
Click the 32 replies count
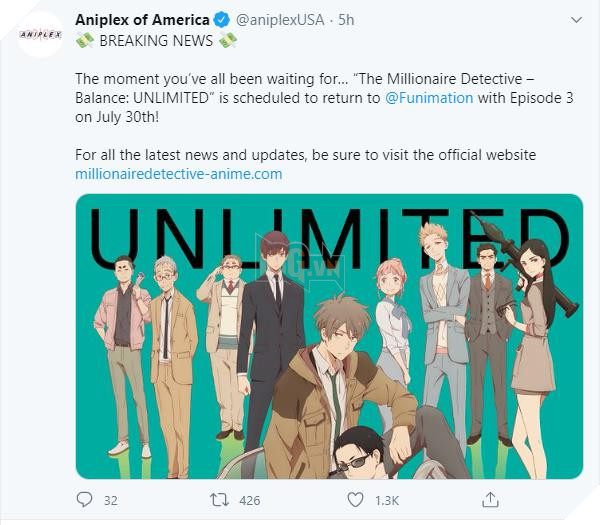click(111, 501)
